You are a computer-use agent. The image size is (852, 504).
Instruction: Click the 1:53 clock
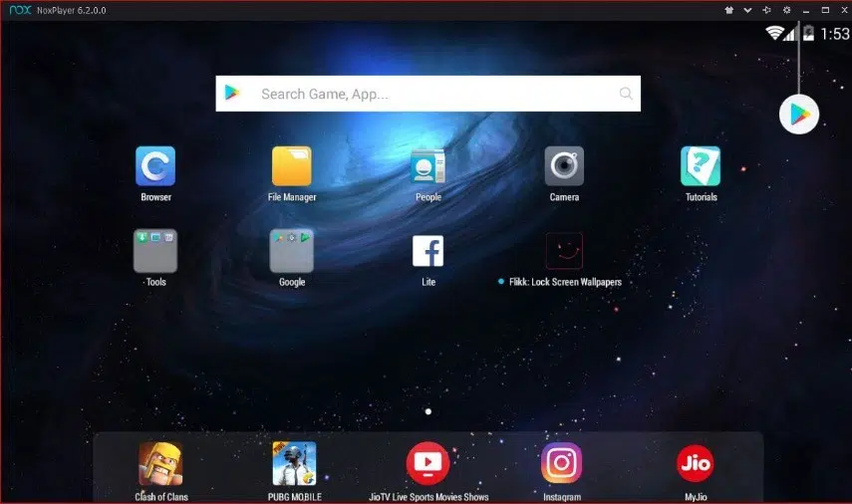click(834, 34)
